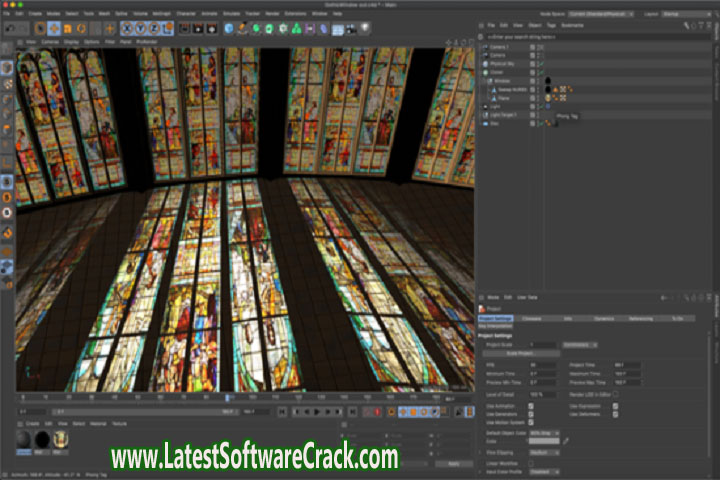Switch to the Referencing tab
Screen dimensions: 720x480
[641, 318]
